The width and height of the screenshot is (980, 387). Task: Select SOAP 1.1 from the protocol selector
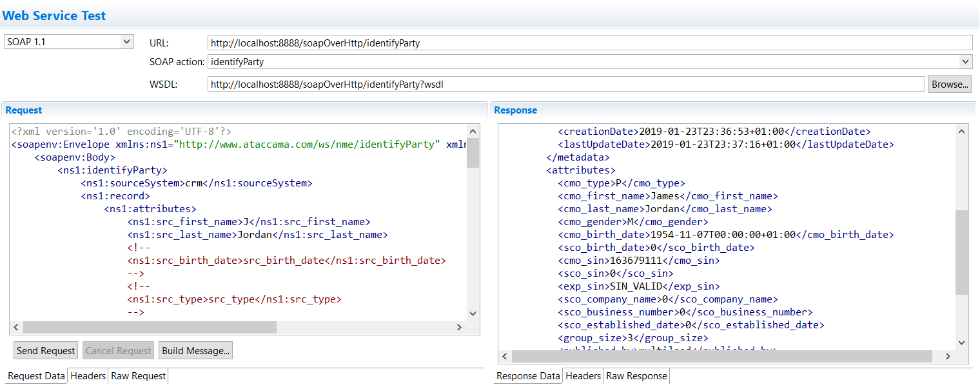[64, 41]
